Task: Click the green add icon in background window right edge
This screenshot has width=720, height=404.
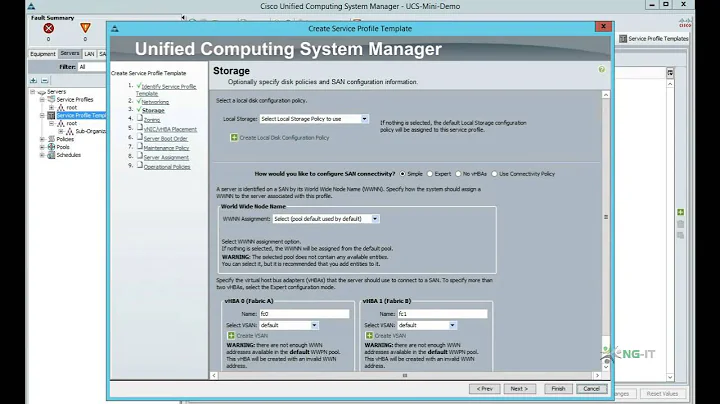Action: (x=681, y=212)
